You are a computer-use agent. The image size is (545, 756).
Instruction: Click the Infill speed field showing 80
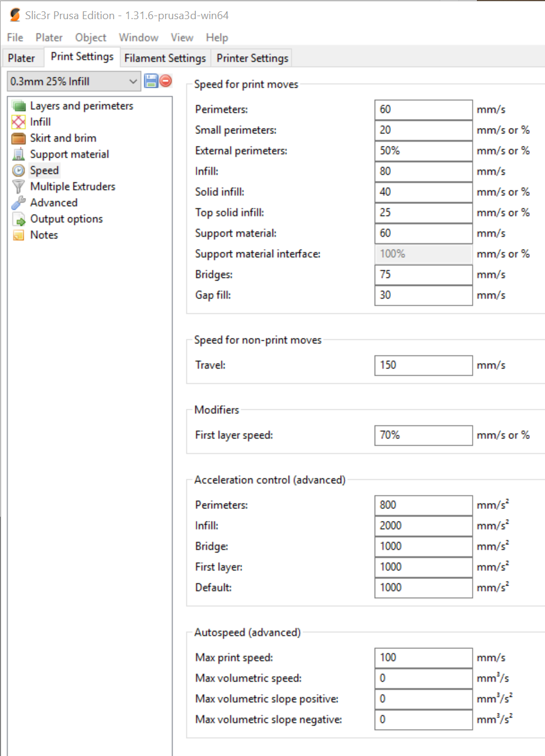[424, 171]
